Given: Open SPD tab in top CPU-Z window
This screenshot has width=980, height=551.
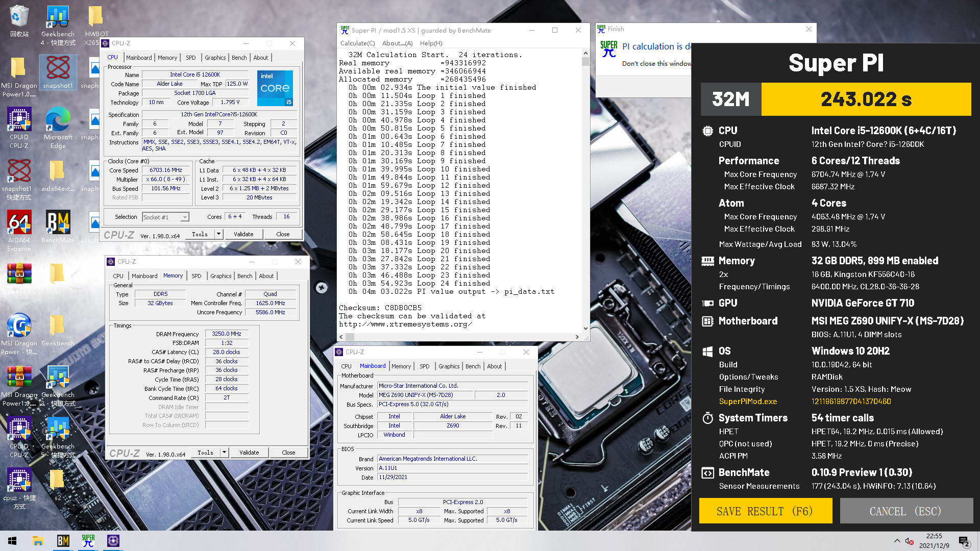Looking at the screenshot, I should [190, 58].
